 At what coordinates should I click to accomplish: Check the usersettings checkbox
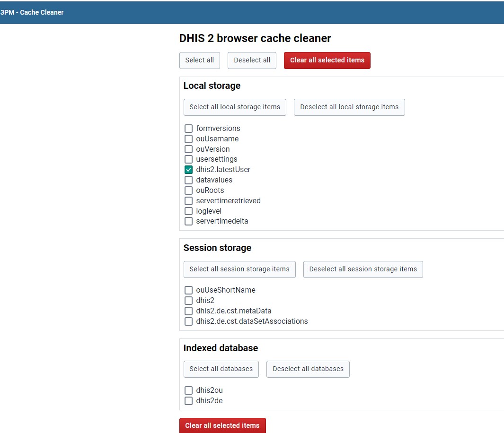(189, 159)
